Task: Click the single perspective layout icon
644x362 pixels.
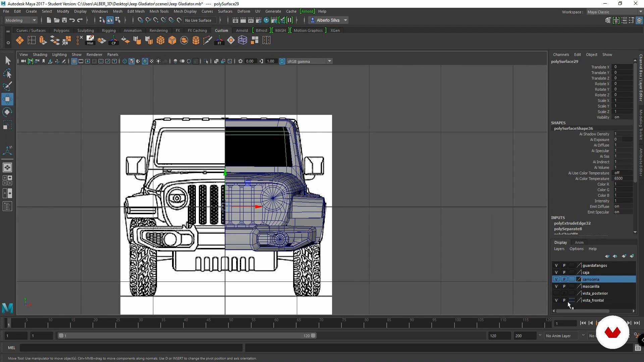Action: click(x=7, y=167)
